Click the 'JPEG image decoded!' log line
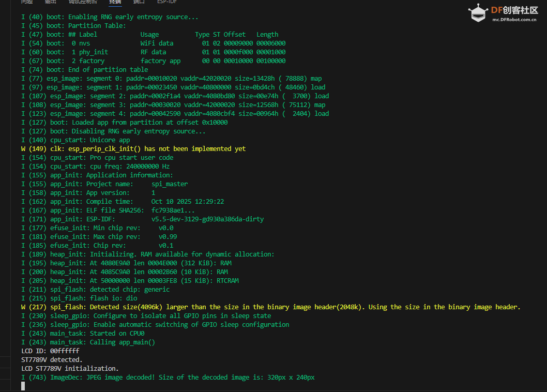This screenshot has height=392, width=547. (x=168, y=378)
